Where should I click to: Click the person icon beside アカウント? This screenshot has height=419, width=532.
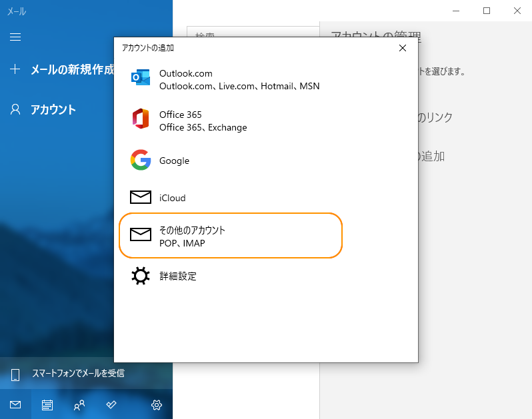click(15, 109)
